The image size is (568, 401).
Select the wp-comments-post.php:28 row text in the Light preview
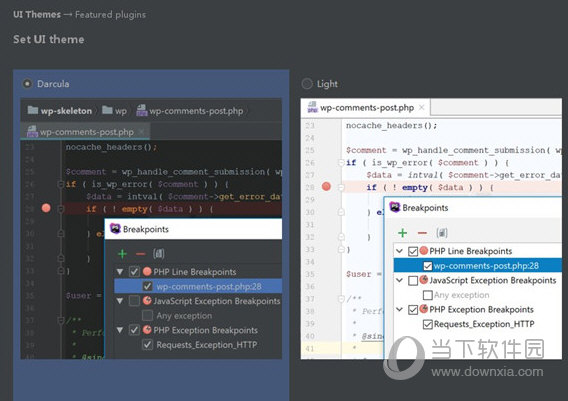486,266
